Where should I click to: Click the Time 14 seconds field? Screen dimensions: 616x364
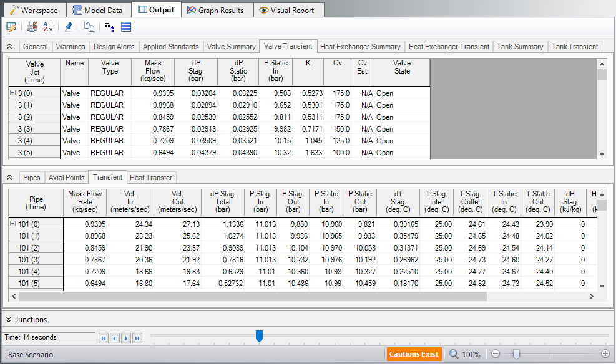point(49,337)
